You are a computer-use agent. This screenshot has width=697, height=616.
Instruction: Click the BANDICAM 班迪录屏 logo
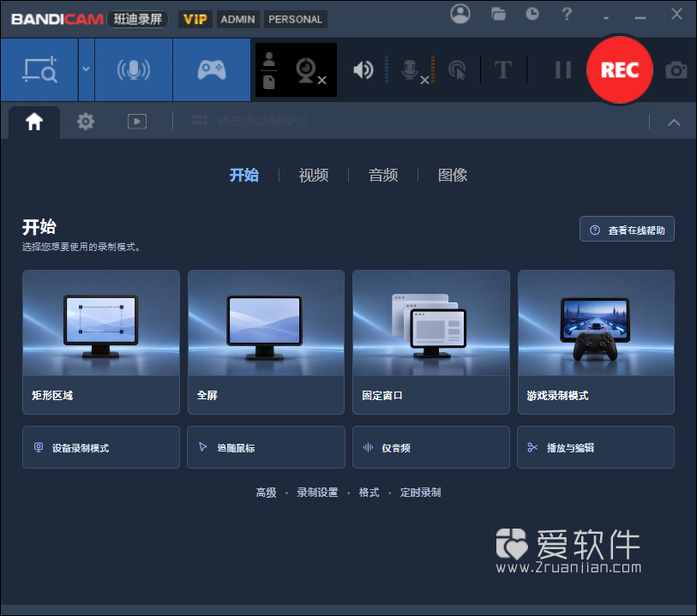(x=89, y=19)
